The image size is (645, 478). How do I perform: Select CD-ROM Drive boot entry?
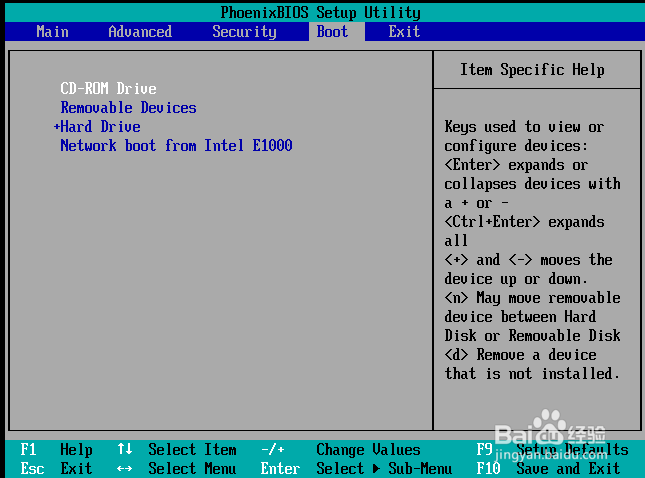(108, 88)
